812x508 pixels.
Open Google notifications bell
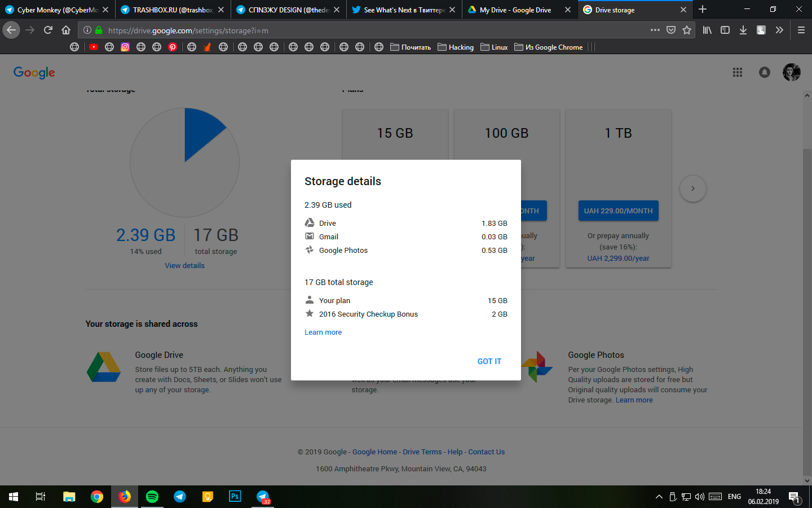pyautogui.click(x=765, y=72)
